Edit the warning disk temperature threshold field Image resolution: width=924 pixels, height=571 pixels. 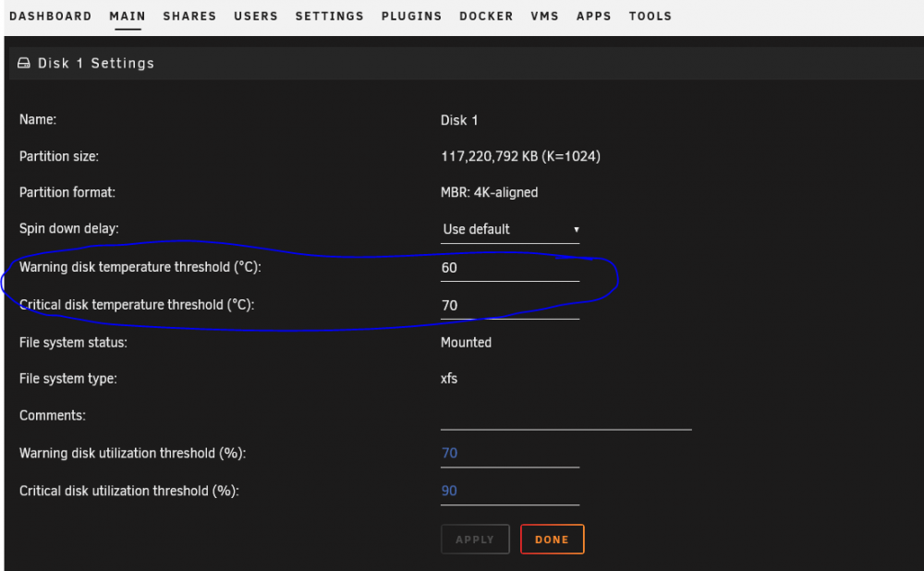(x=510, y=268)
